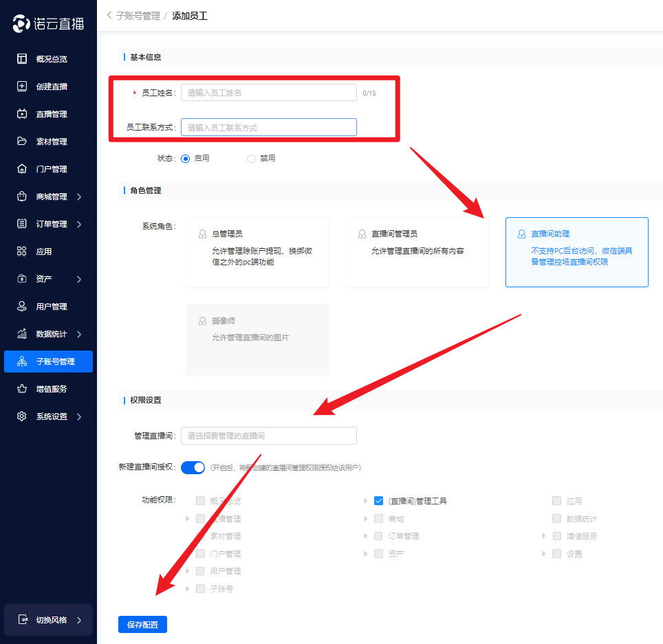
Task: Select the 禁用 status radio button
Action: point(251,158)
